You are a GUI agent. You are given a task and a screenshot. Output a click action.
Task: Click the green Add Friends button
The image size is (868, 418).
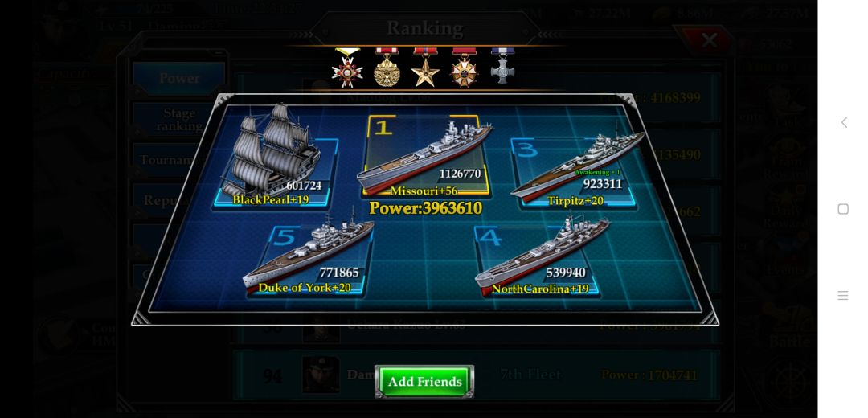[x=424, y=382]
